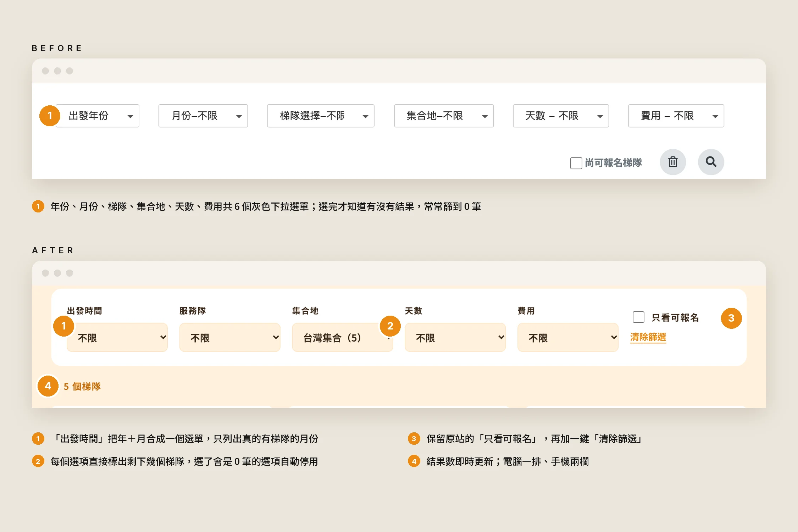Expand the 天數 – 不限 dropdown
Viewport: 798px width, 532px height.
pyautogui.click(x=561, y=116)
